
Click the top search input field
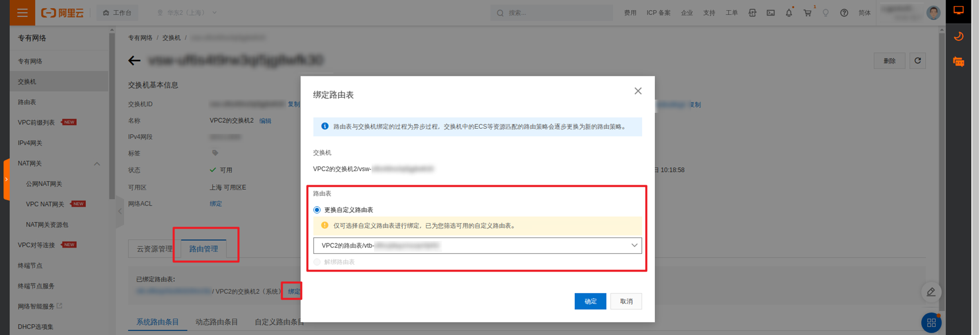tap(551, 13)
